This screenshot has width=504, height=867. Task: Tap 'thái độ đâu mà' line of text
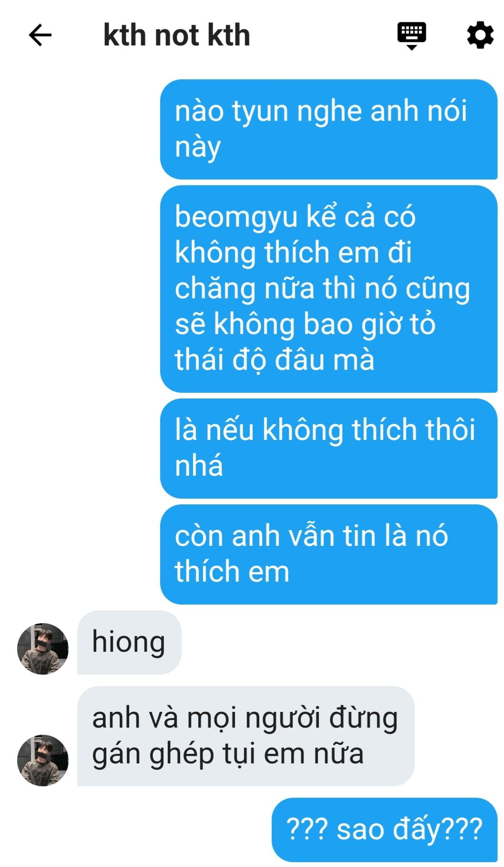coord(274,360)
